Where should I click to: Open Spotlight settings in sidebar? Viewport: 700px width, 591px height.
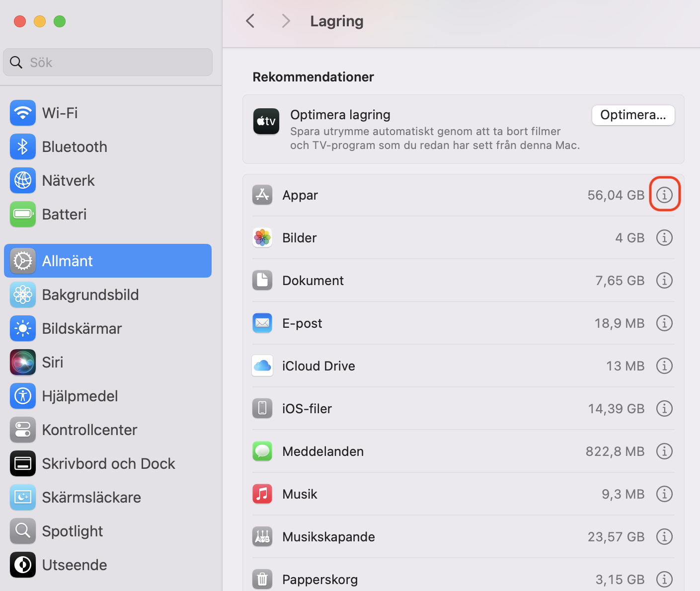pos(108,531)
